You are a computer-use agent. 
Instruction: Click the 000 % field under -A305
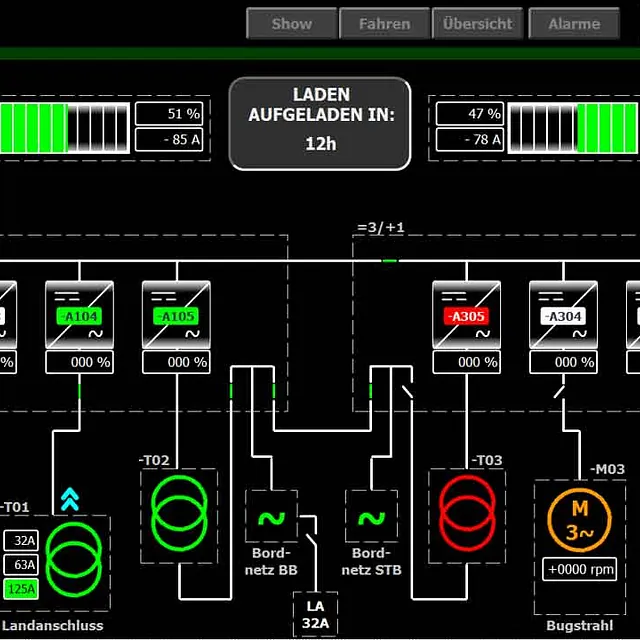(x=467, y=362)
